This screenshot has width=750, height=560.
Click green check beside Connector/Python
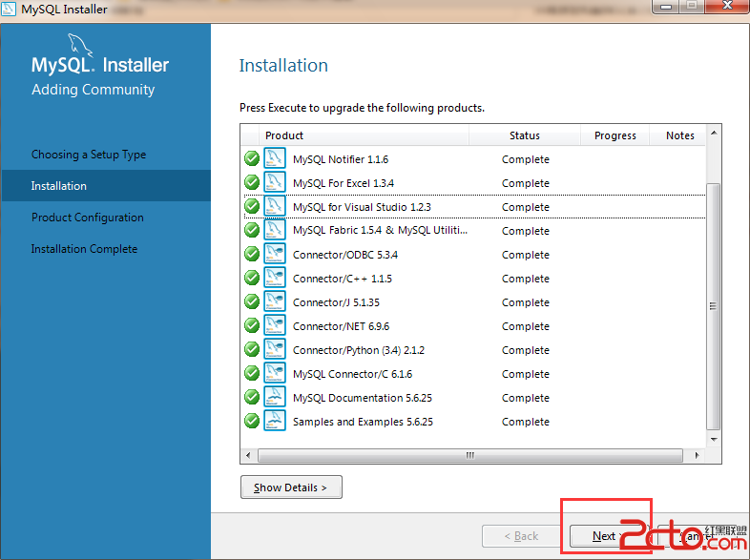252,349
